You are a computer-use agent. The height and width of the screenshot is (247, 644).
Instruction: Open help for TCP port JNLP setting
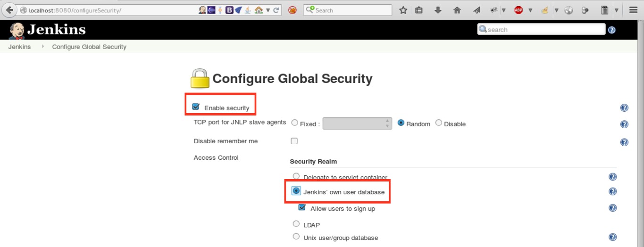(x=624, y=124)
